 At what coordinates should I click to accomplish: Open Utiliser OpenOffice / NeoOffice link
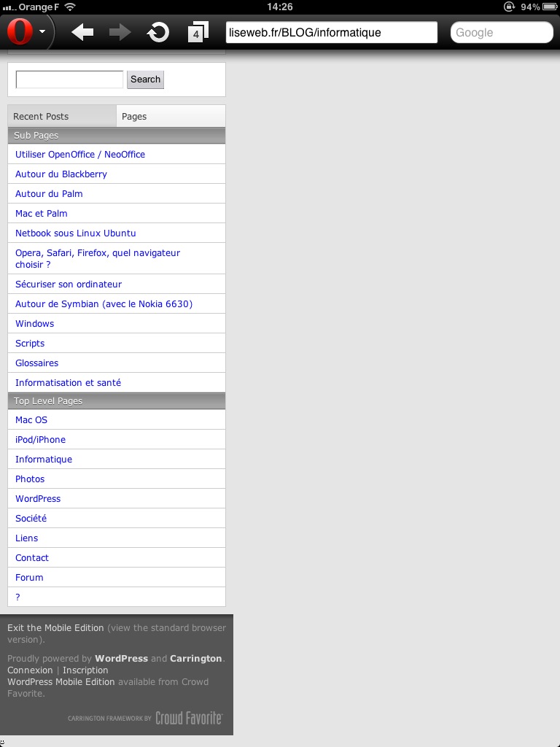coord(80,155)
